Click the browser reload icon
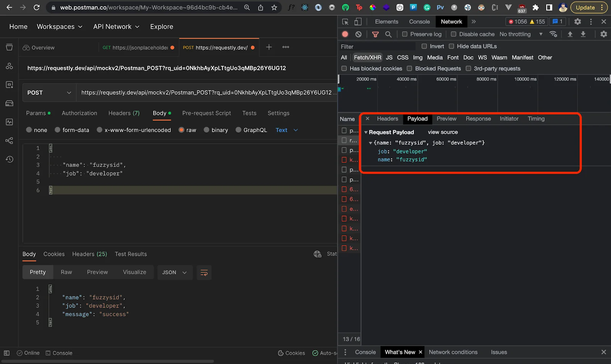 tap(37, 7)
